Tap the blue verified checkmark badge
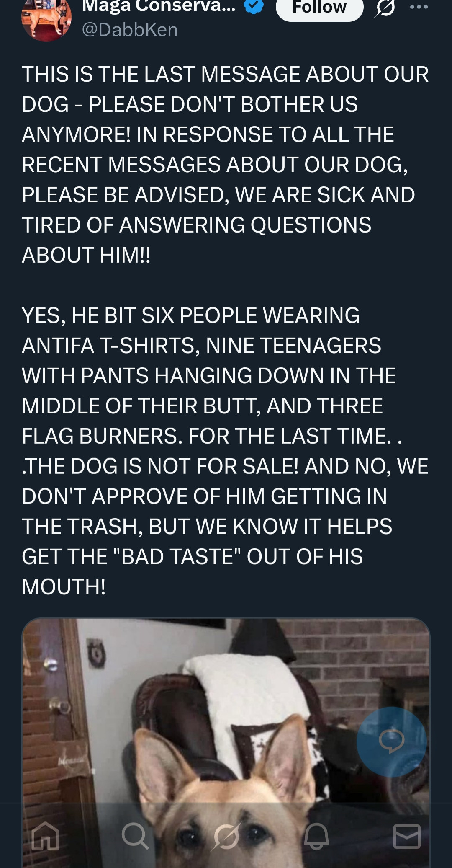 (x=253, y=6)
